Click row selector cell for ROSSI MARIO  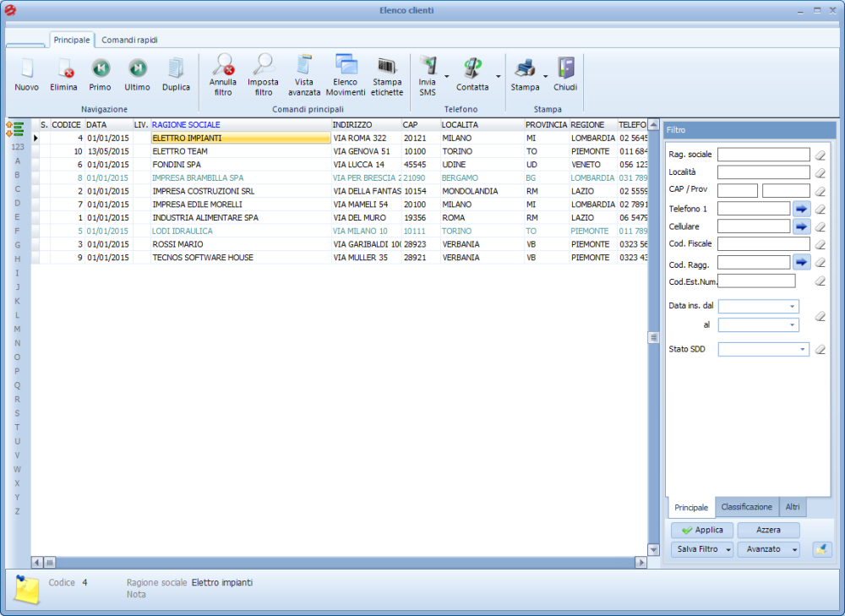[35, 244]
